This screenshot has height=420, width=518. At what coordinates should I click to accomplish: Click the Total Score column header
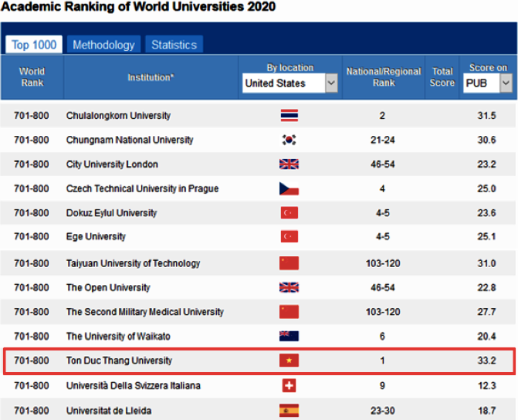pyautogui.click(x=442, y=77)
